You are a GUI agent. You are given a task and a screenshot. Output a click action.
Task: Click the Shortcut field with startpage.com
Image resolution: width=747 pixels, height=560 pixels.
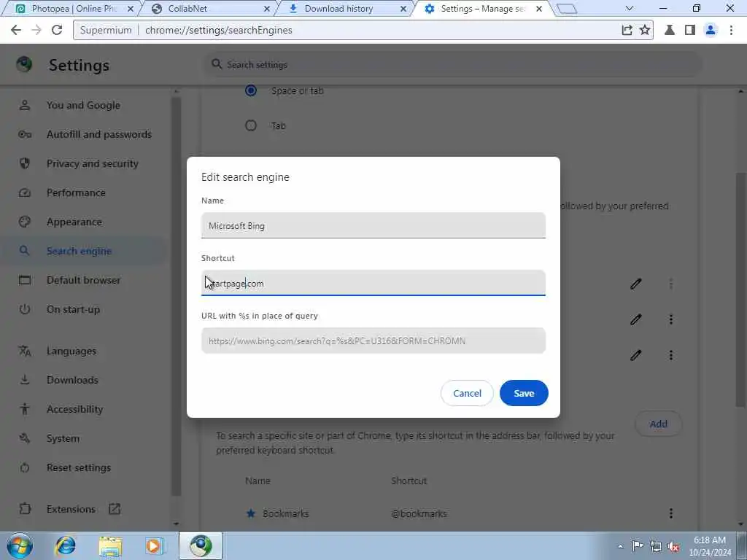point(373,284)
